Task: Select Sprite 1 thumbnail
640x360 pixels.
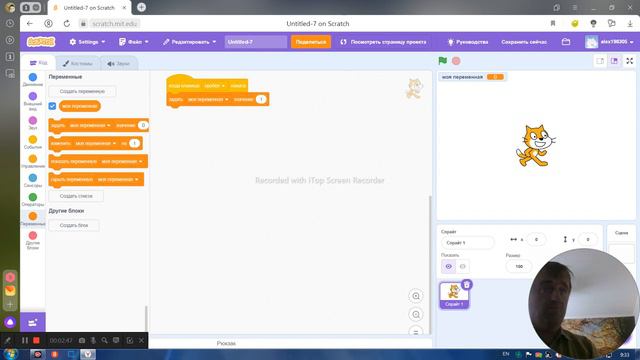Action: click(x=454, y=295)
